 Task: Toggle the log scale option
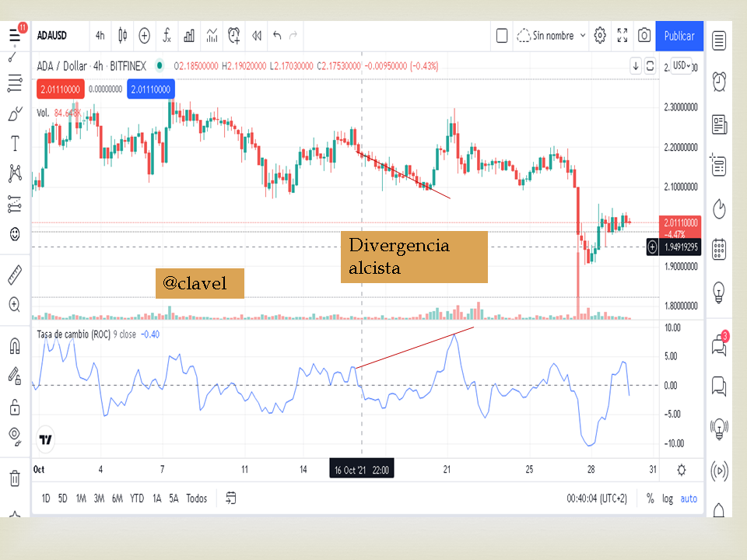668,499
